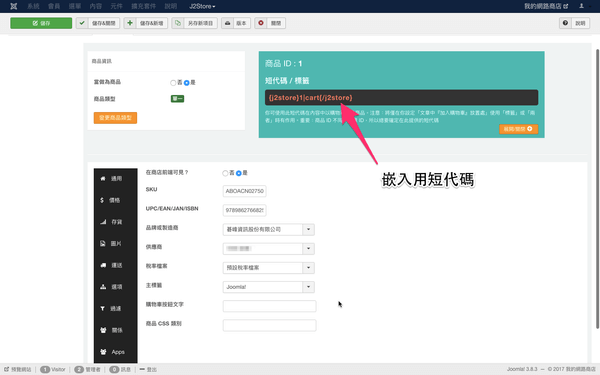600x375 pixels.
Task: Click the j2store cart shortcode box
Action: (401, 98)
